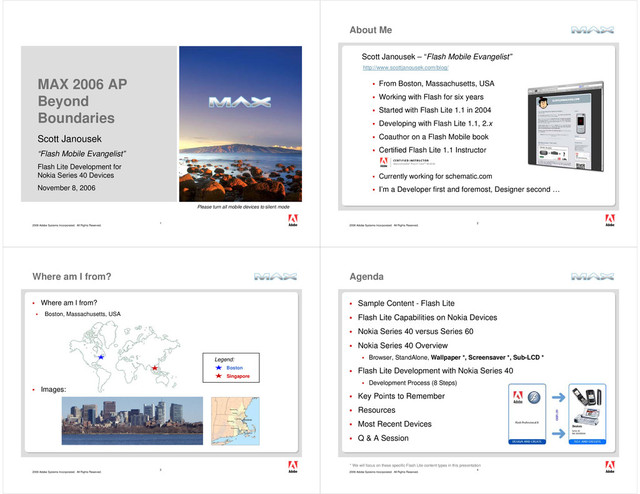640x494 pixels.
Task: Click 'Flash Lite Development for Nokia Series 40 Devices'
Action: coord(80,171)
